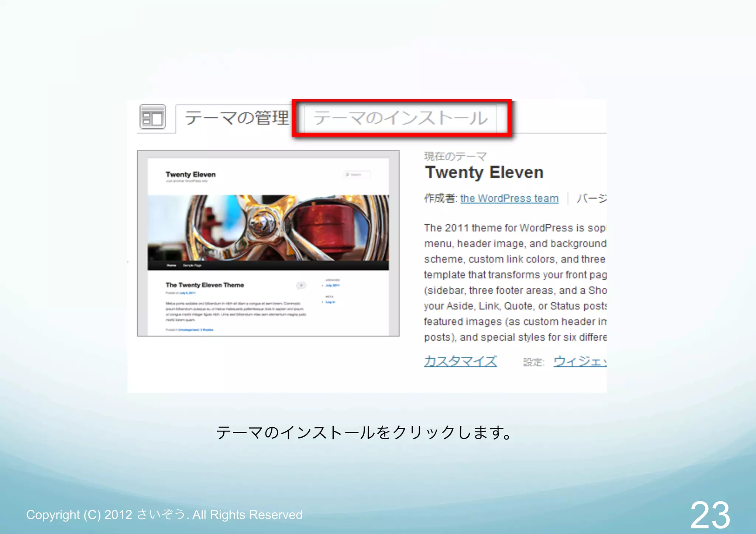
Task: Click the Twenty Eleven theme screenshot thumbnail
Action: pyautogui.click(x=268, y=243)
